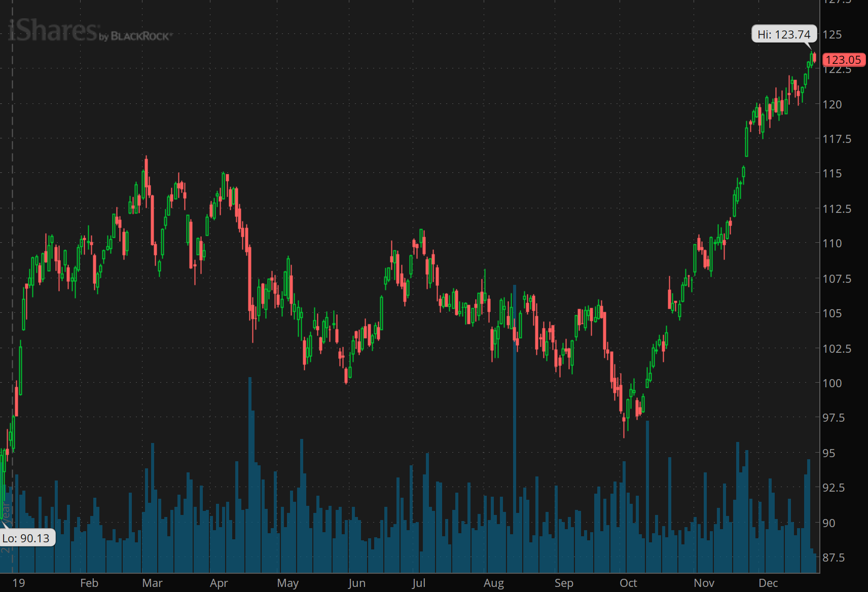Click the 107.5 price axis label
This screenshot has width=868, height=592.
837,279
